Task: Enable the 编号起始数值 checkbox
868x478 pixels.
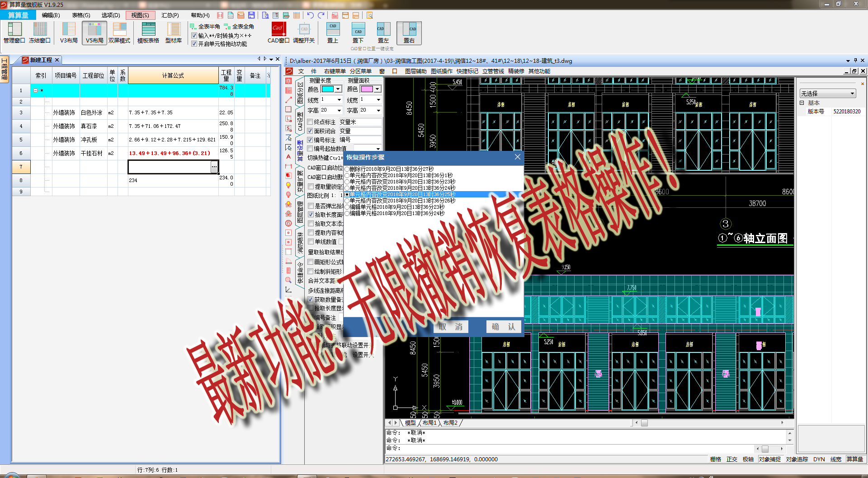Action: [x=310, y=149]
